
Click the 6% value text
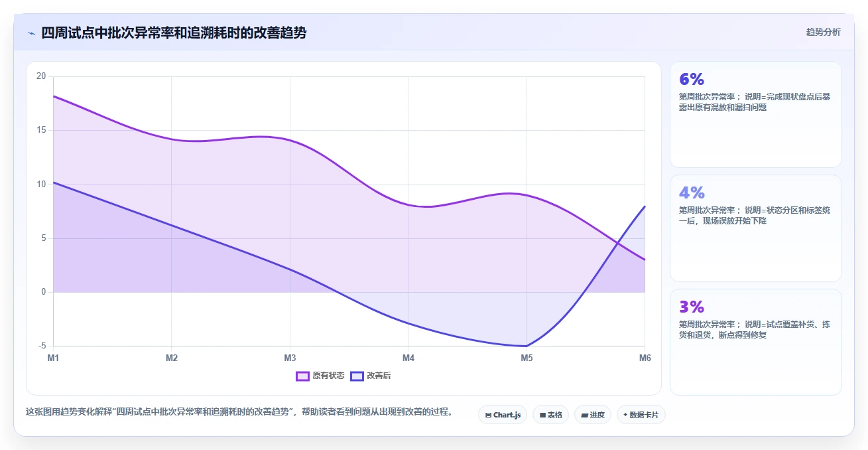[692, 79]
